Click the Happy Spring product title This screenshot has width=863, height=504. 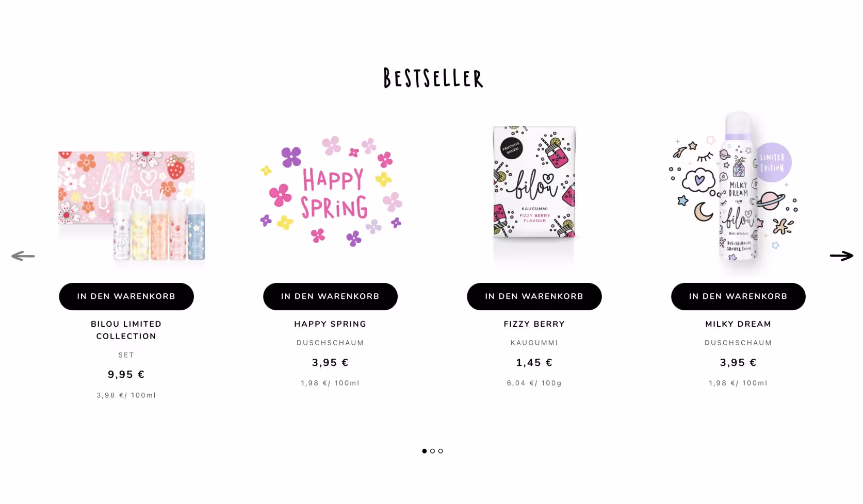(x=330, y=324)
